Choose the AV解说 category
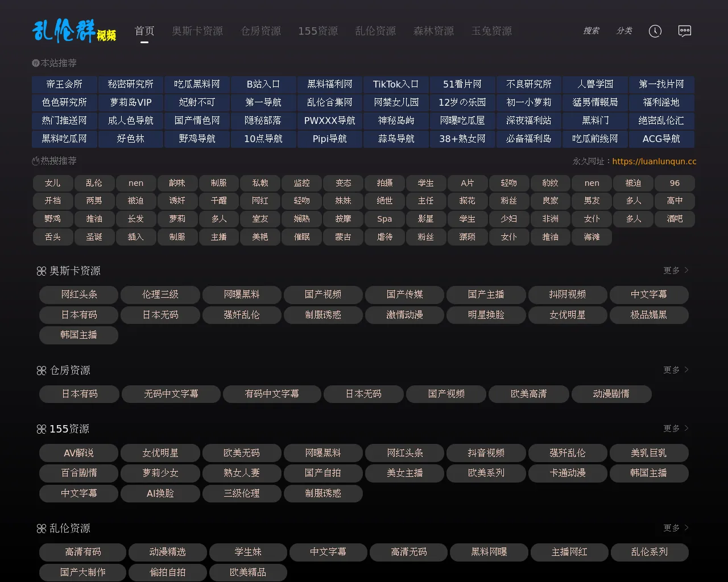The height and width of the screenshot is (582, 728). tap(79, 453)
